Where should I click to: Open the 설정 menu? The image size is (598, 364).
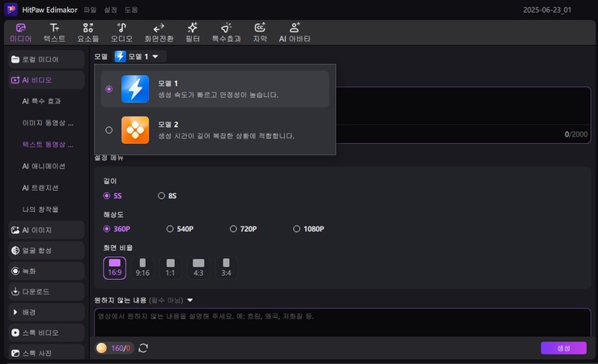(x=111, y=10)
